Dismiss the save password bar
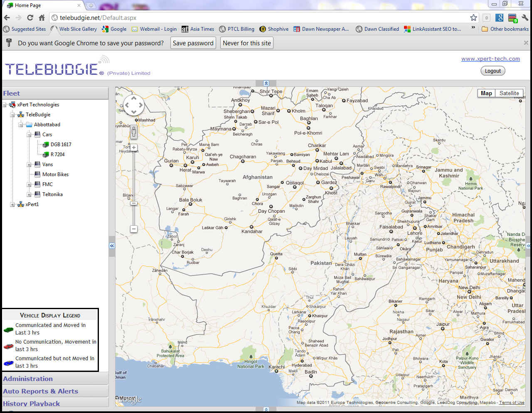 (x=526, y=43)
